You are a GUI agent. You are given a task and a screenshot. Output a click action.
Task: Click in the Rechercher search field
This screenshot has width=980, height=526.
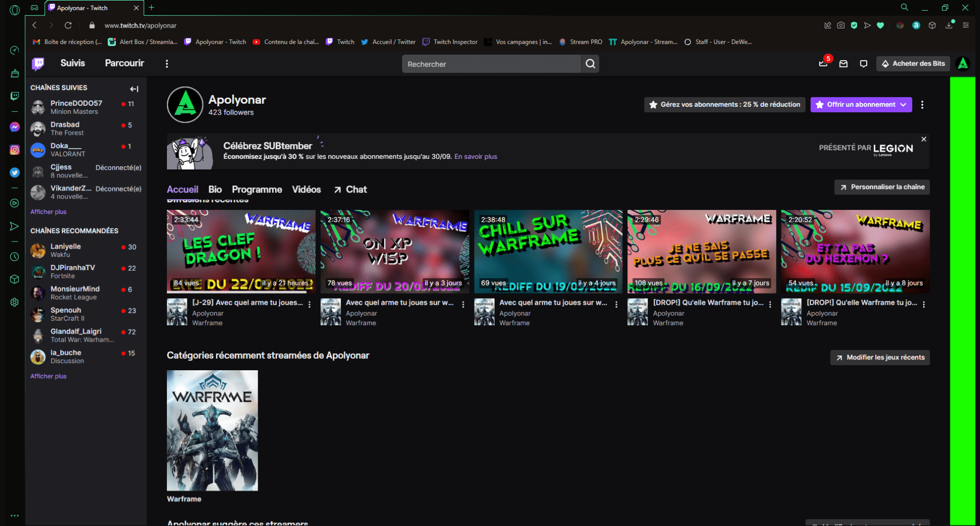tap(491, 64)
